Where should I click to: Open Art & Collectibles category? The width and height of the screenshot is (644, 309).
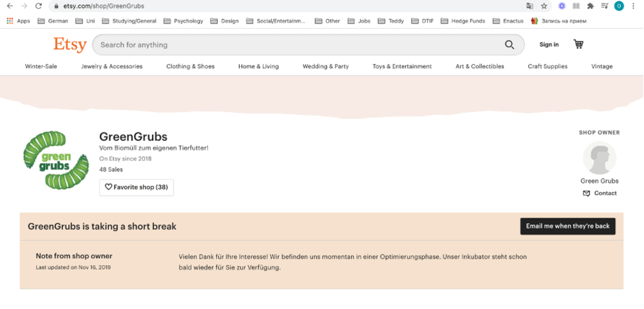pos(480,66)
